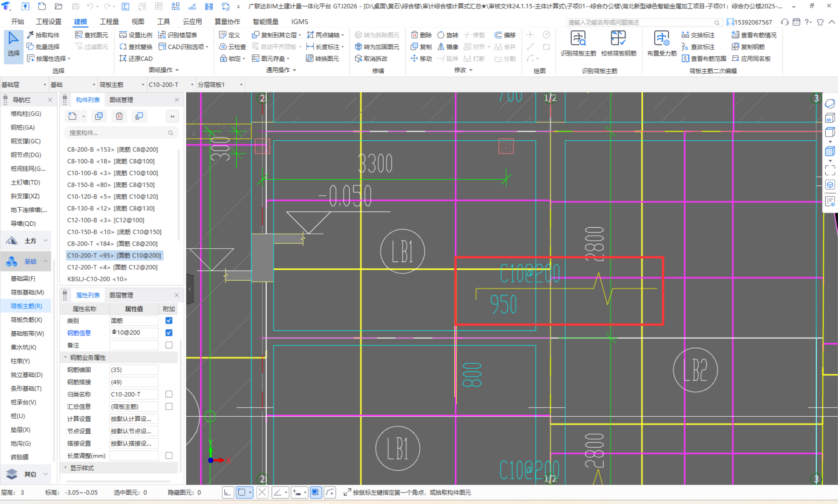Toggle 附加 checkbox for 归类名称
Viewport: 838px width, 504px height.
click(x=169, y=394)
